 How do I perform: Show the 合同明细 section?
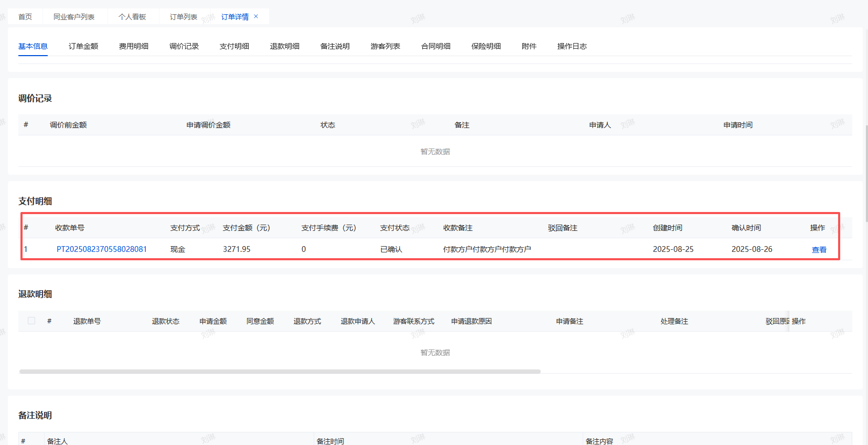[x=436, y=46]
